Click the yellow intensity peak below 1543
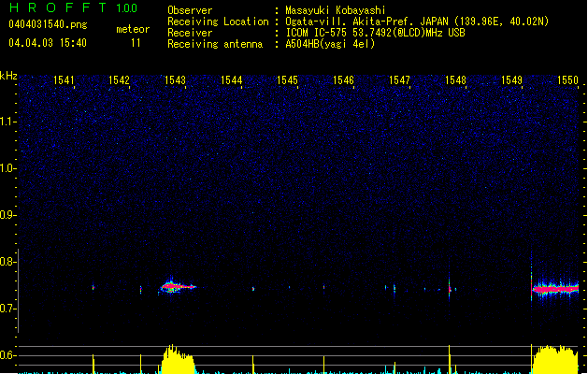This screenshot has height=374, width=588. tap(178, 359)
